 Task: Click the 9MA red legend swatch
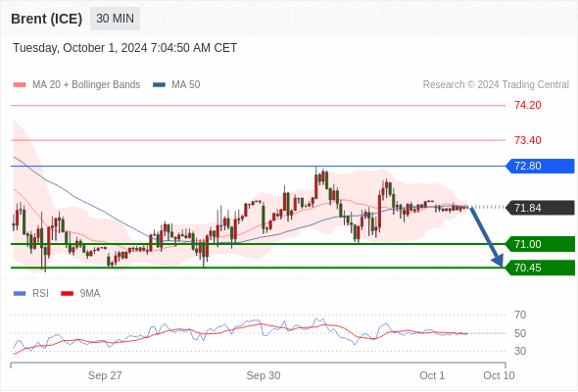[x=67, y=294]
